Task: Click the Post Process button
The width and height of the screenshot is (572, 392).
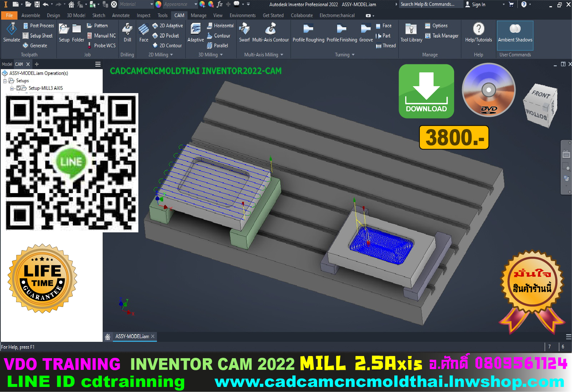Action: (x=38, y=26)
